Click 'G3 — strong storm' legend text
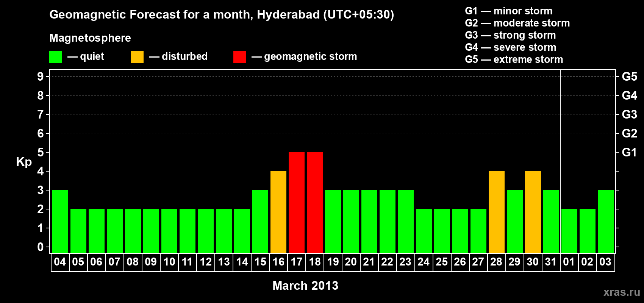Image resolution: width=644 pixels, height=303 pixels. 511,35
